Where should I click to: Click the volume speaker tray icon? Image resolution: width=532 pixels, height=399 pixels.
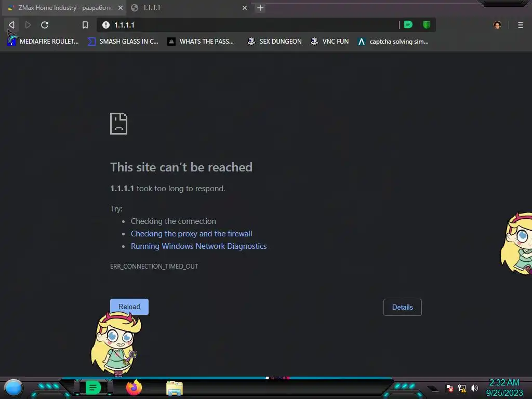pyautogui.click(x=474, y=388)
